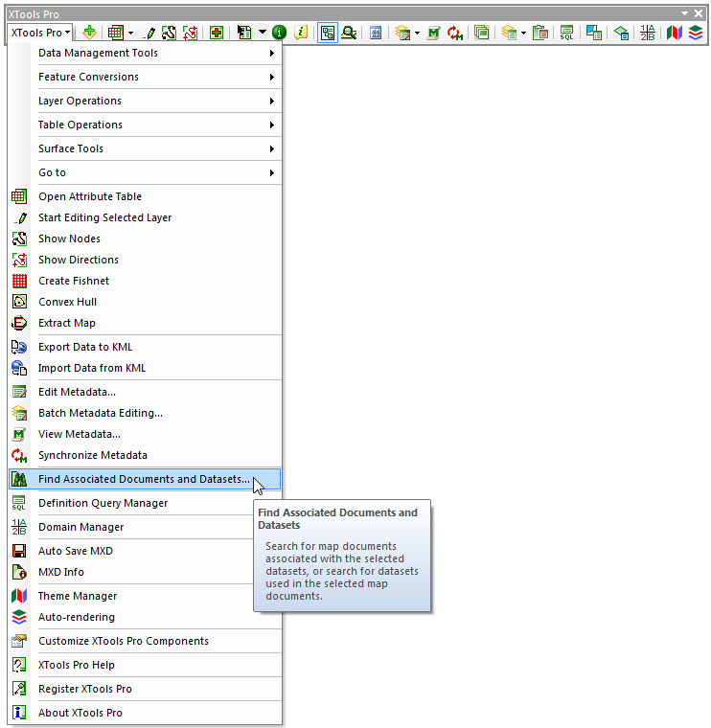Select Synchronize Metadata menu item
The width and height of the screenshot is (711, 728).
[146, 455]
